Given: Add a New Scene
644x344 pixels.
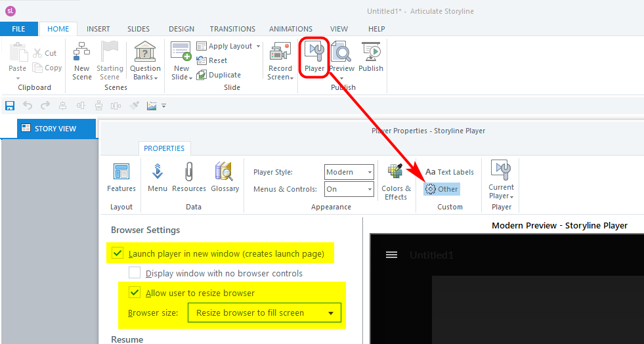Looking at the screenshot, I should click(82, 60).
